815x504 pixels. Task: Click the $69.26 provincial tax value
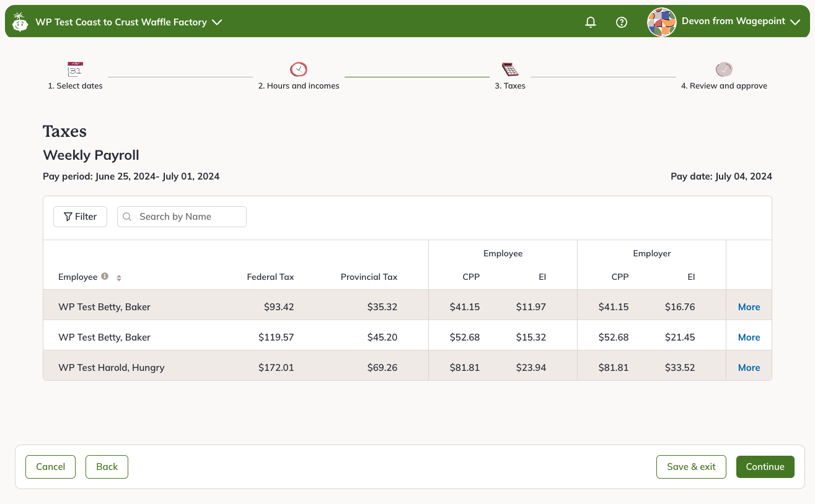[382, 368]
